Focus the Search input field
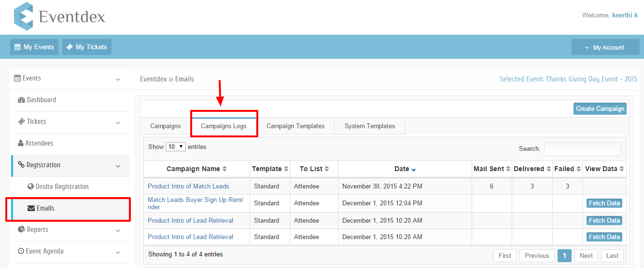644x268 pixels. coord(583,149)
